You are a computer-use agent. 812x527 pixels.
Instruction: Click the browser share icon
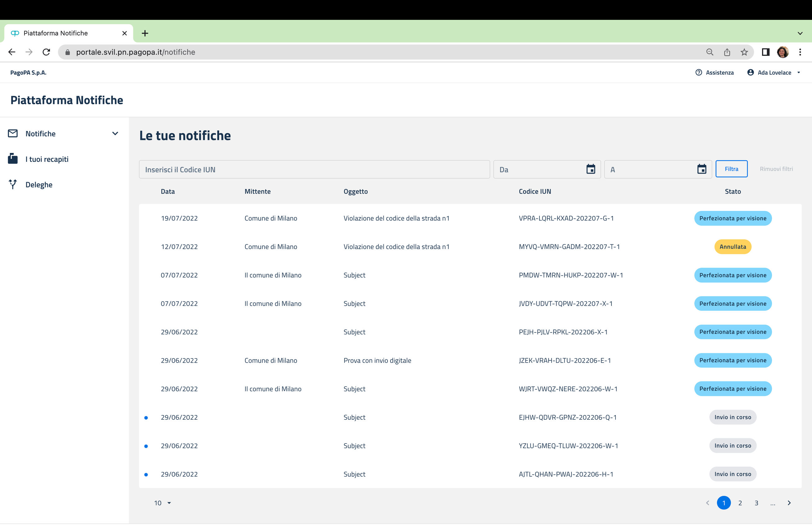click(x=727, y=52)
